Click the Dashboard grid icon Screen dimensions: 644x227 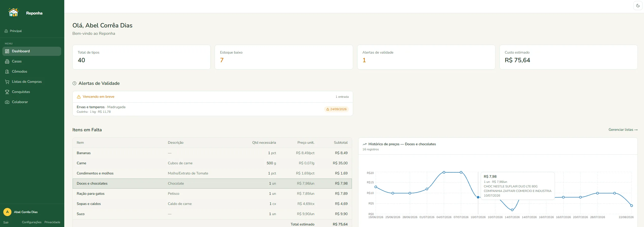coord(7,51)
